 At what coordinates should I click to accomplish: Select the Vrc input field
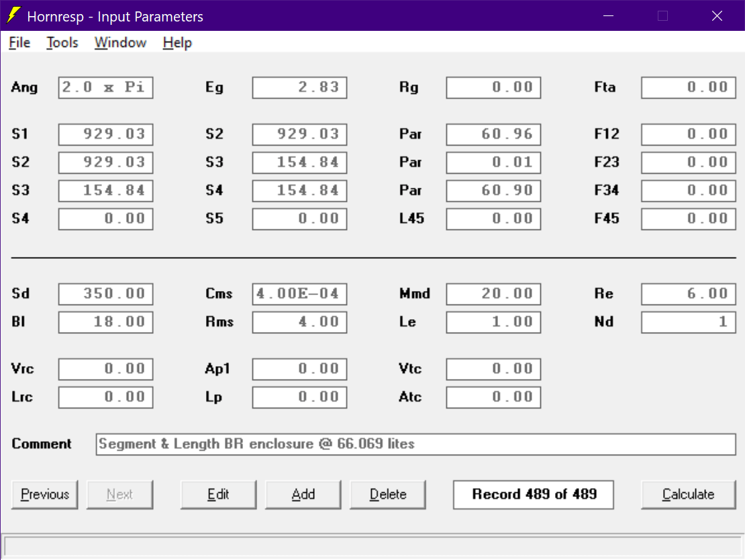pos(105,370)
